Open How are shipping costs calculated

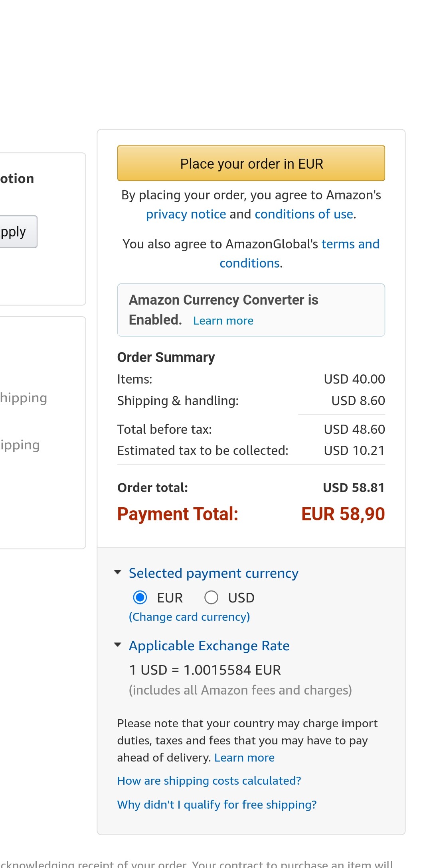point(209,781)
